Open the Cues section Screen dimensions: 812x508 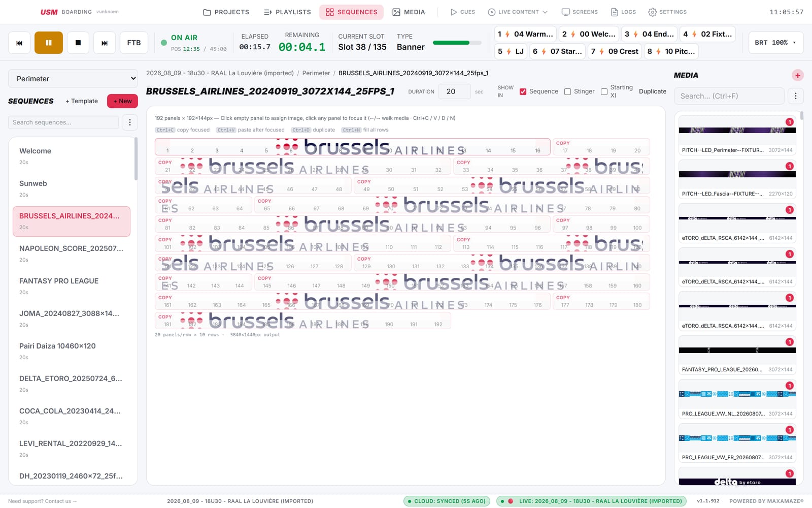pos(462,12)
